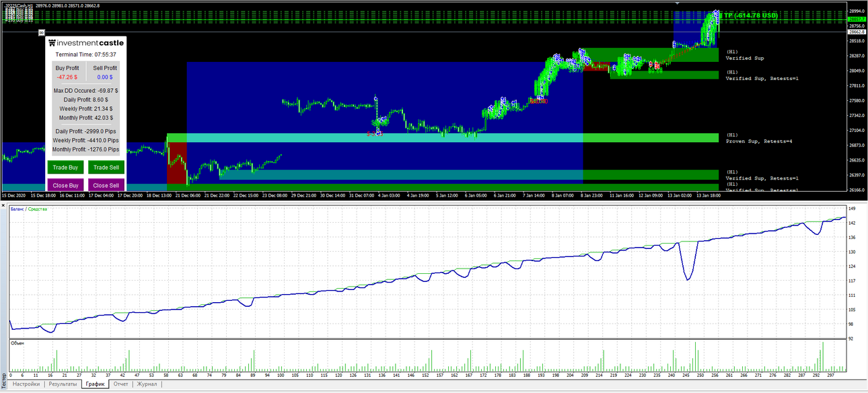Click the Monthly Profit -1276.0 Pips line
Viewport: 868px width, 393px height.
click(x=85, y=149)
